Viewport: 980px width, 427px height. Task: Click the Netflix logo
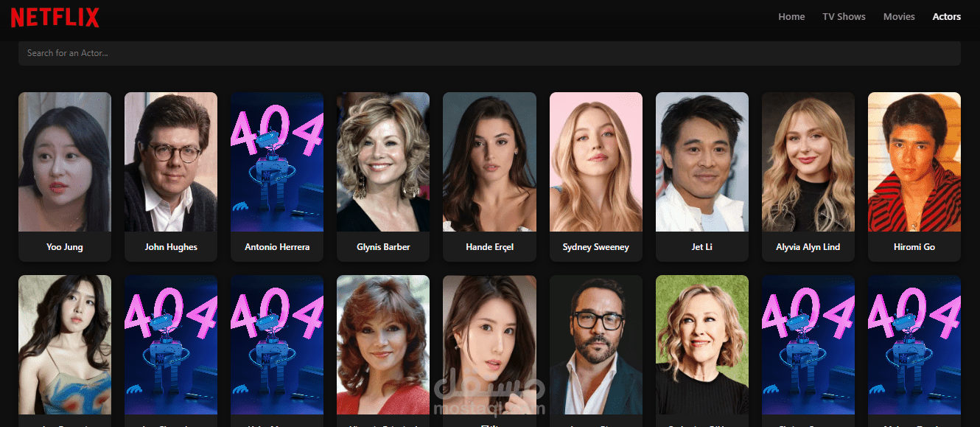click(x=55, y=17)
